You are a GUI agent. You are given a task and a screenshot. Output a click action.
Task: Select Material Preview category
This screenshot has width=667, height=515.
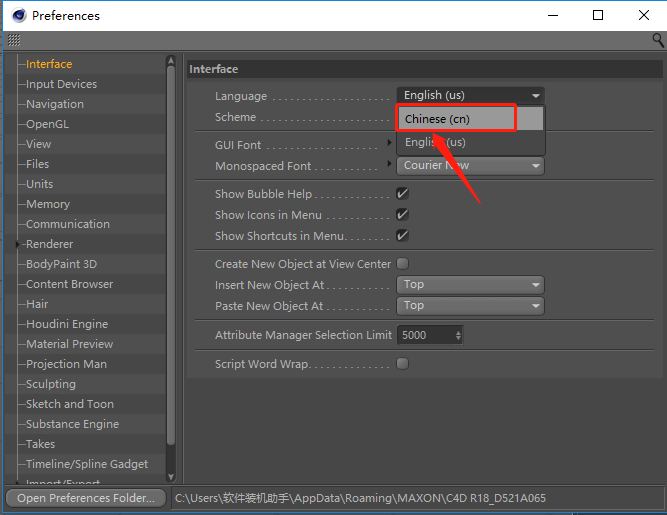click(x=69, y=344)
